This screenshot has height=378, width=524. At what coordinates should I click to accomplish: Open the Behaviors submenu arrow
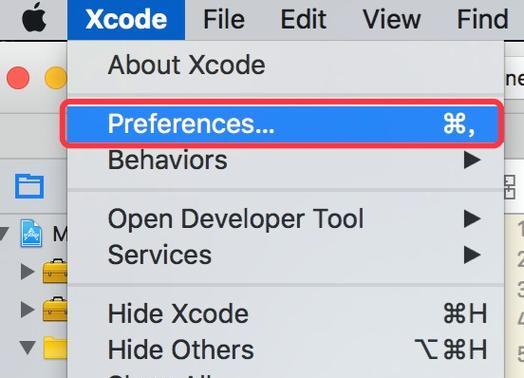[x=472, y=160]
